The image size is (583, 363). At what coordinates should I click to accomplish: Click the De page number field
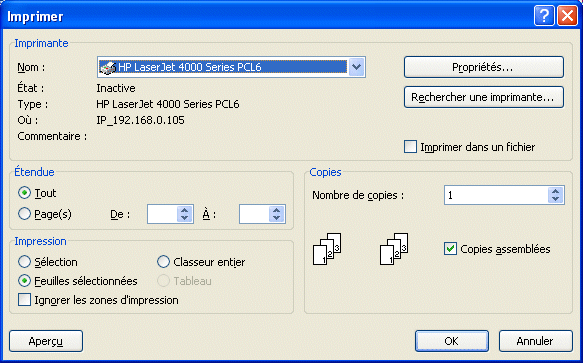(162, 214)
